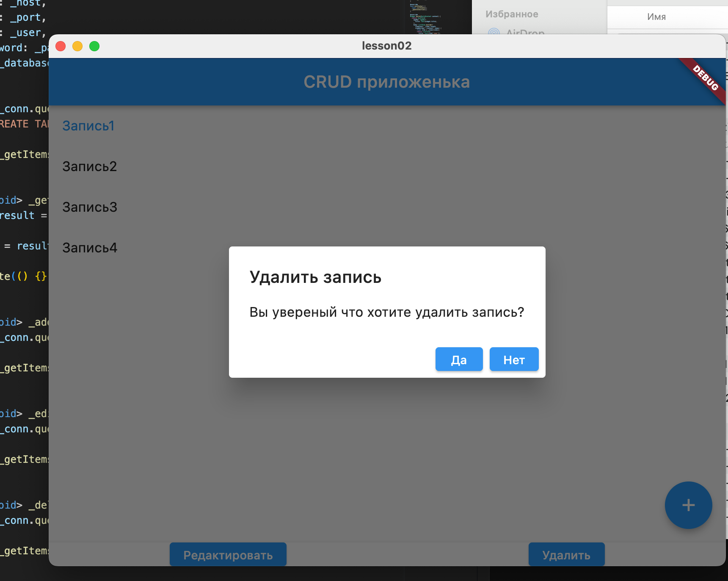Click the code minimap in the editor

(x=425, y=17)
